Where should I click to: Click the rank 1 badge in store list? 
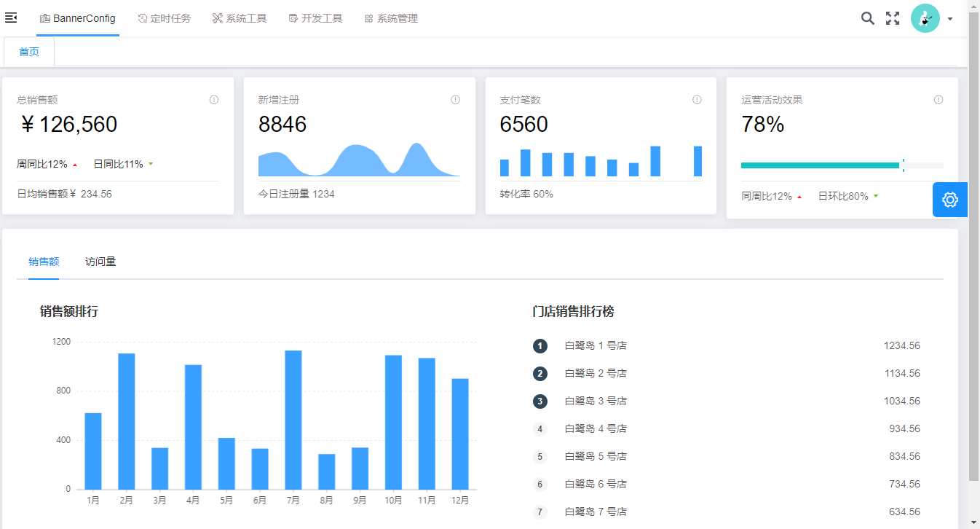(x=540, y=346)
